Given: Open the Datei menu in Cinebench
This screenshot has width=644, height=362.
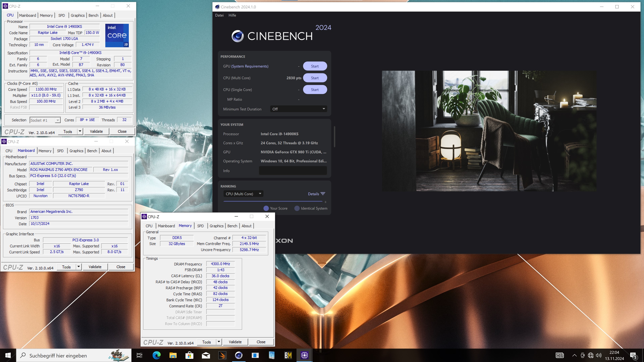Looking at the screenshot, I should [x=219, y=15].
